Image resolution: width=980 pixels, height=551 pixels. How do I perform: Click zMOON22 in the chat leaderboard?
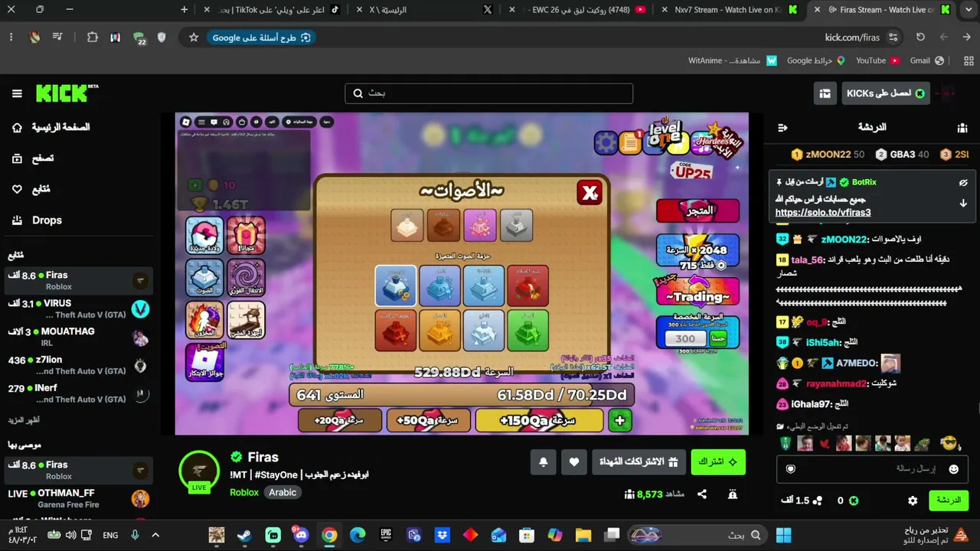pyautogui.click(x=828, y=155)
